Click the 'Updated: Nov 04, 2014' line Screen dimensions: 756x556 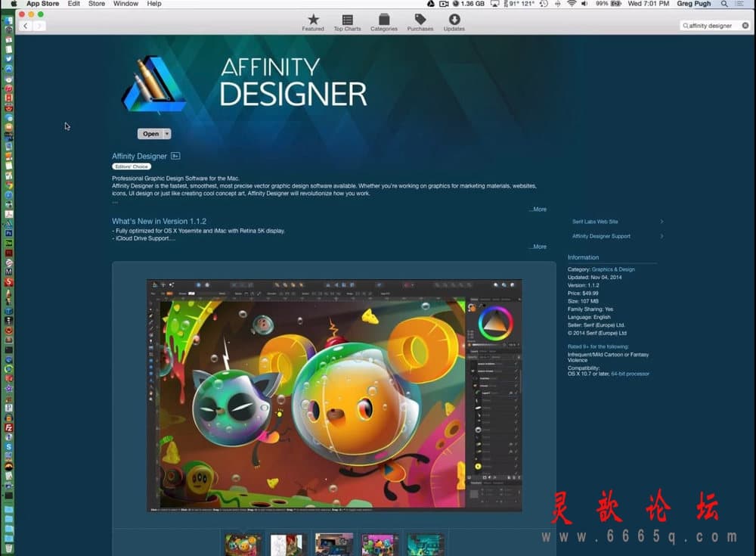point(594,277)
